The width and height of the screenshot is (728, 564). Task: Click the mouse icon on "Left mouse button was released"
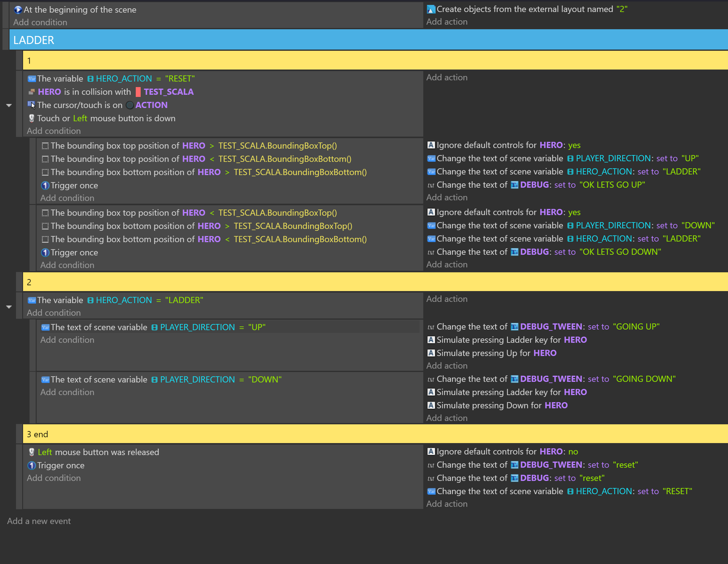pyautogui.click(x=32, y=452)
